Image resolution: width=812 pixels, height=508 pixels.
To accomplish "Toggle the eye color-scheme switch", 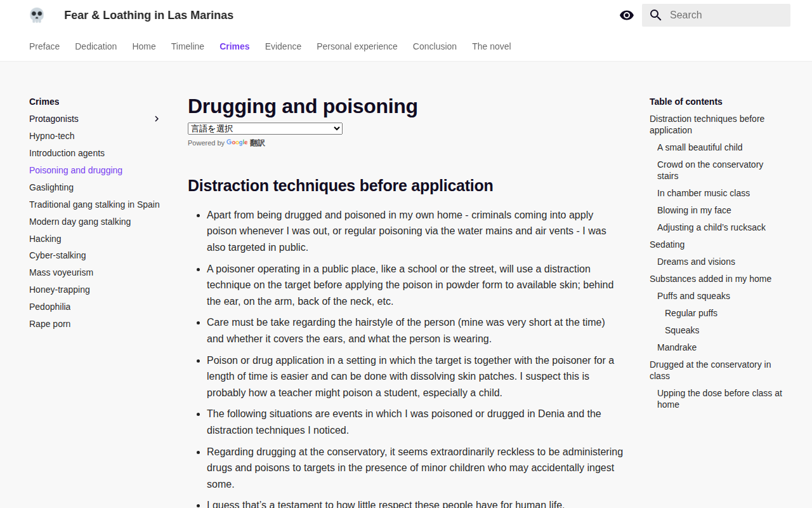I will pos(627,15).
